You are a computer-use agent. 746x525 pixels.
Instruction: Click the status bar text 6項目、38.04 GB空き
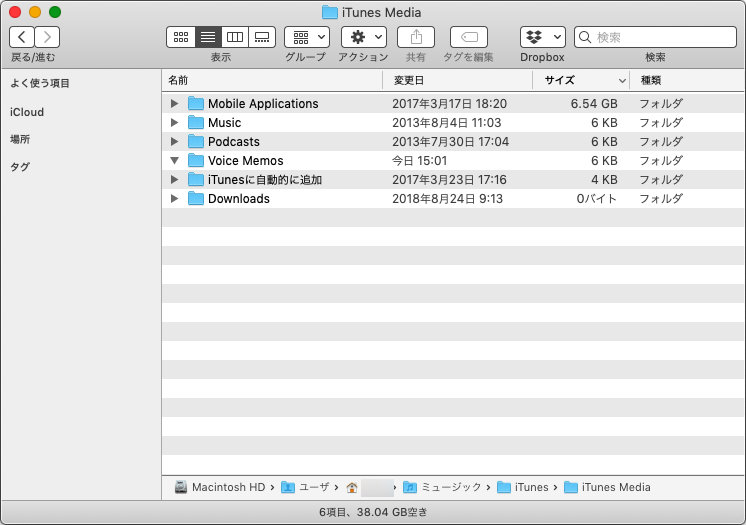coord(373,512)
